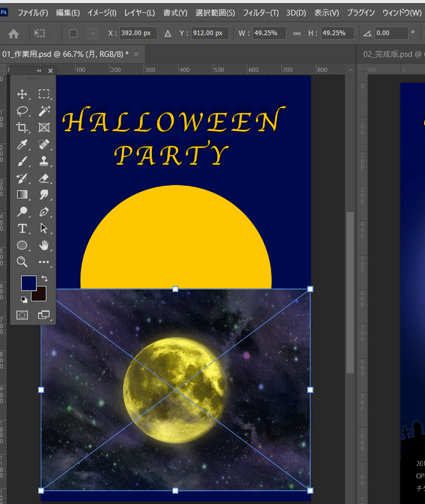Image resolution: width=425 pixels, height=504 pixels.
Task: Open the レイヤー(L) menu
Action: click(x=139, y=13)
